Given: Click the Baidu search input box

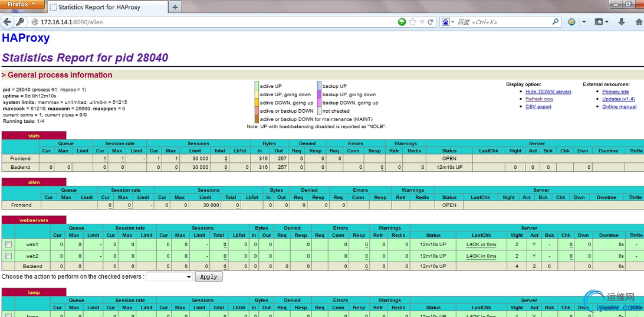Looking at the screenshot, I should [x=503, y=22].
